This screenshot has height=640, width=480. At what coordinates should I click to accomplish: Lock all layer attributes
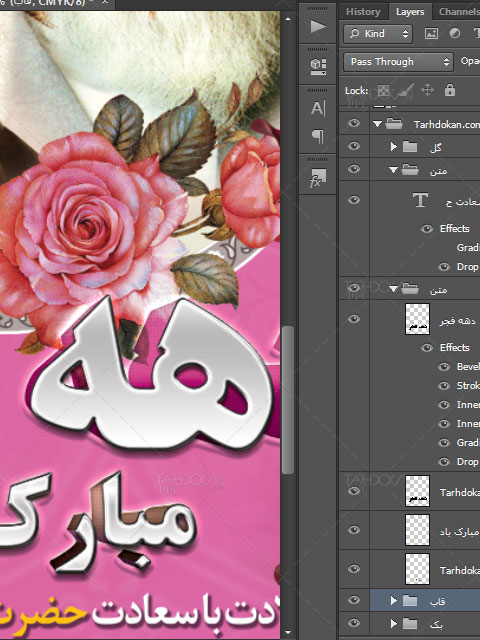450,90
